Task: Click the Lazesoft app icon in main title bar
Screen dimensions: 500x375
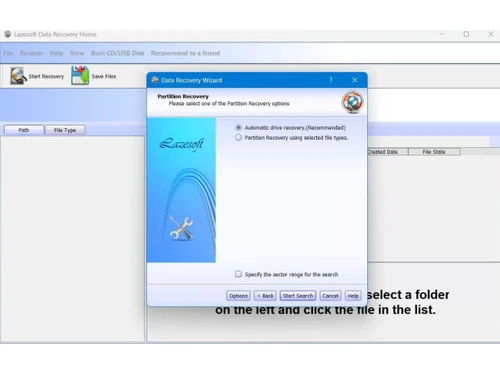Action: (8, 34)
